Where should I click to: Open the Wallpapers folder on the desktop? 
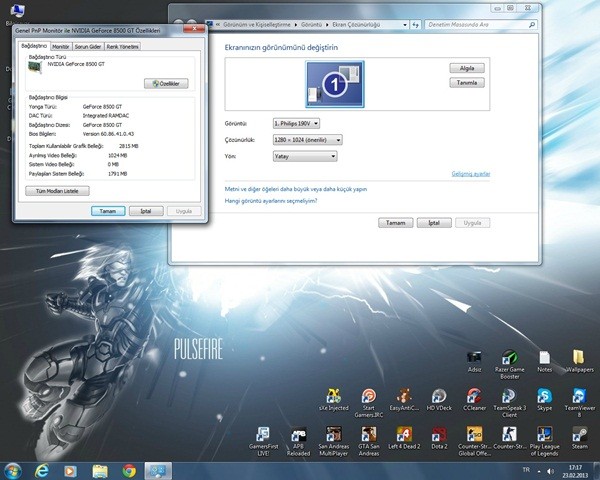(x=579, y=358)
